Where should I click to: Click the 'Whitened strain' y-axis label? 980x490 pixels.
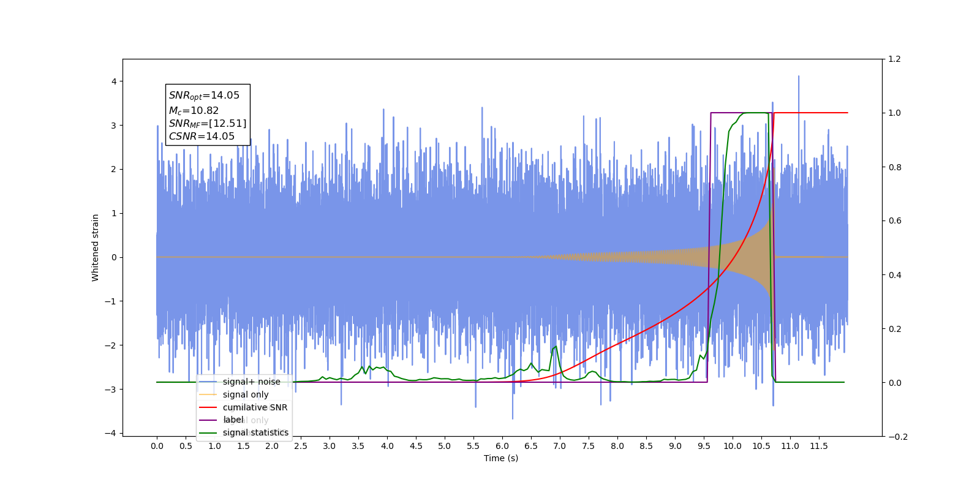[95, 247]
